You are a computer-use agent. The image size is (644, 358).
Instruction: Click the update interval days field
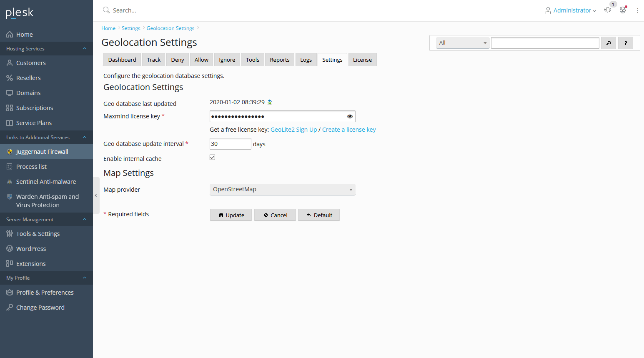(231, 144)
